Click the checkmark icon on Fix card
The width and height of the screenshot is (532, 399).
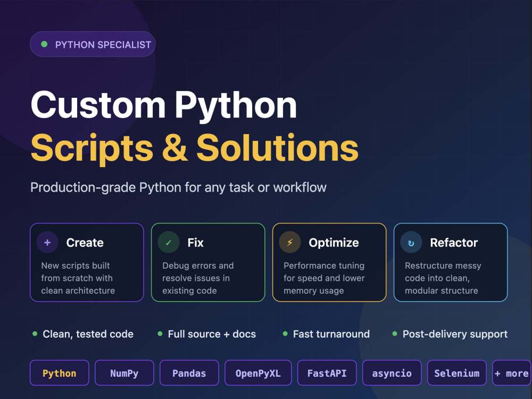[169, 243]
